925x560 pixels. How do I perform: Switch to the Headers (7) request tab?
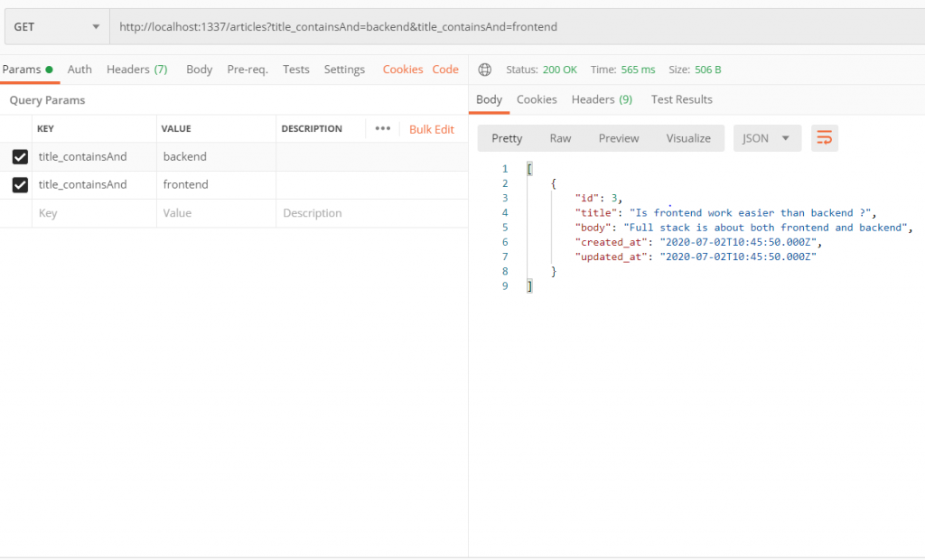click(x=136, y=69)
